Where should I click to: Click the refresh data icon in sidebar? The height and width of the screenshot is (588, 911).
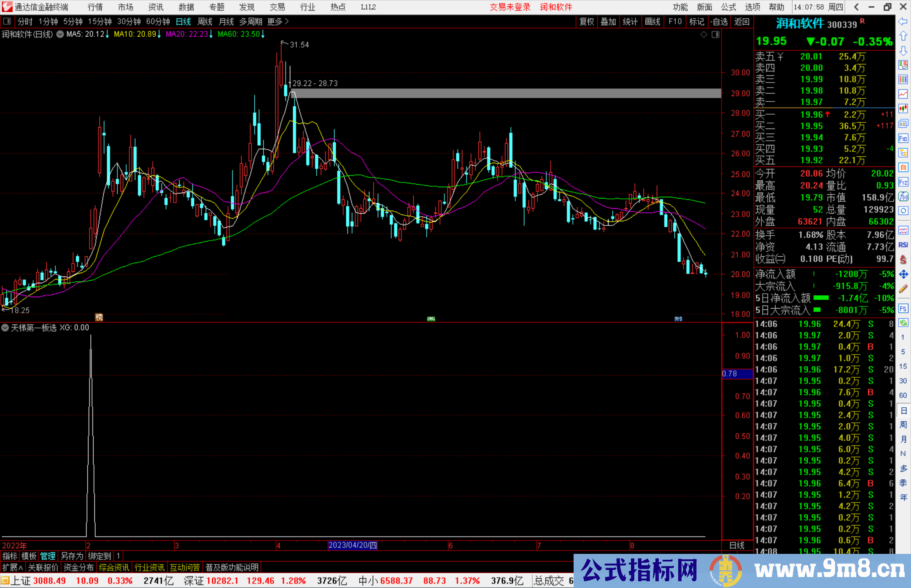click(903, 322)
